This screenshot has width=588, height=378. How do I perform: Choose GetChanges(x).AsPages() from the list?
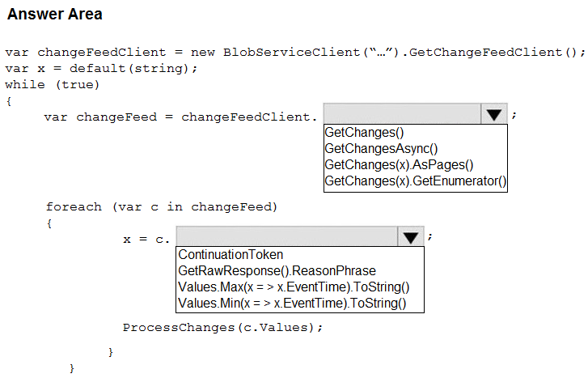(399, 165)
